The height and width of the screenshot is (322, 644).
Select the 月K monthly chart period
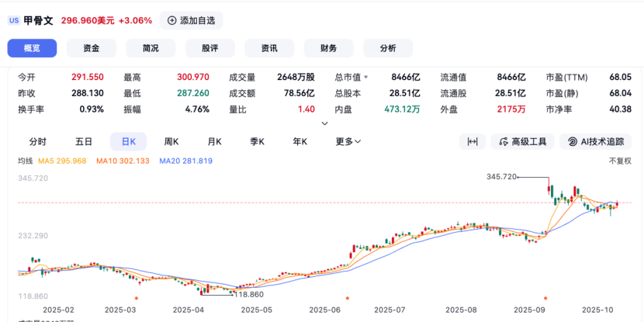pyautogui.click(x=214, y=141)
